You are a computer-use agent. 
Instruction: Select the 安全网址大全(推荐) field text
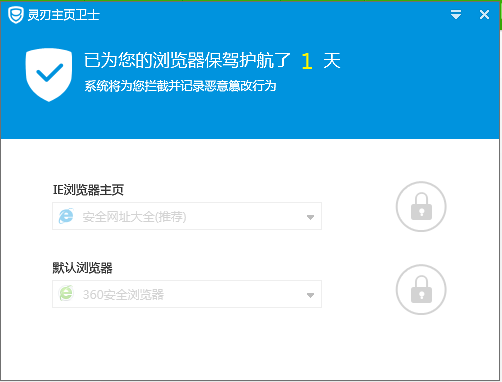pyautogui.click(x=134, y=217)
